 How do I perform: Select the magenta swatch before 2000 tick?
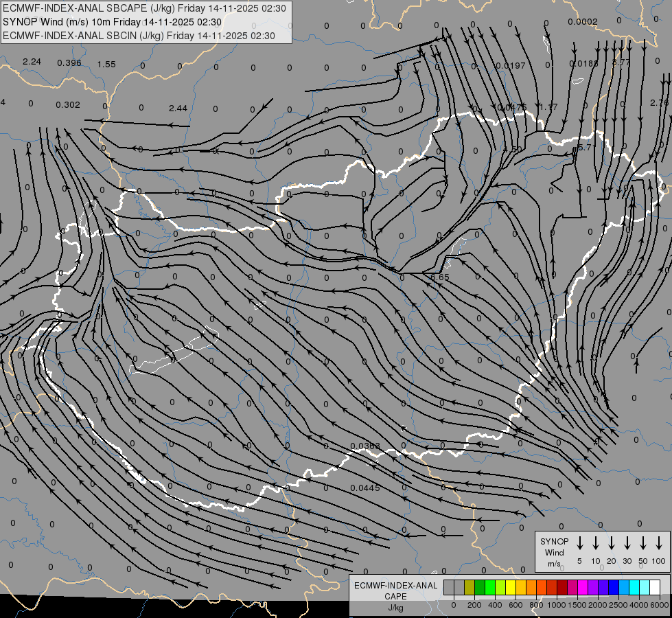pos(583,587)
